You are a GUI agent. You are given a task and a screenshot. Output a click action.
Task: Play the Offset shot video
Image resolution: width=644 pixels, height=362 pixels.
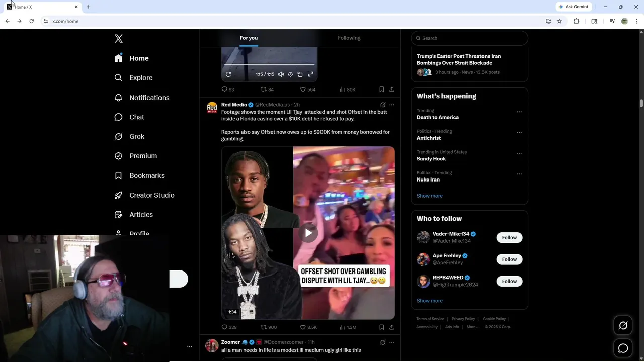tap(308, 233)
